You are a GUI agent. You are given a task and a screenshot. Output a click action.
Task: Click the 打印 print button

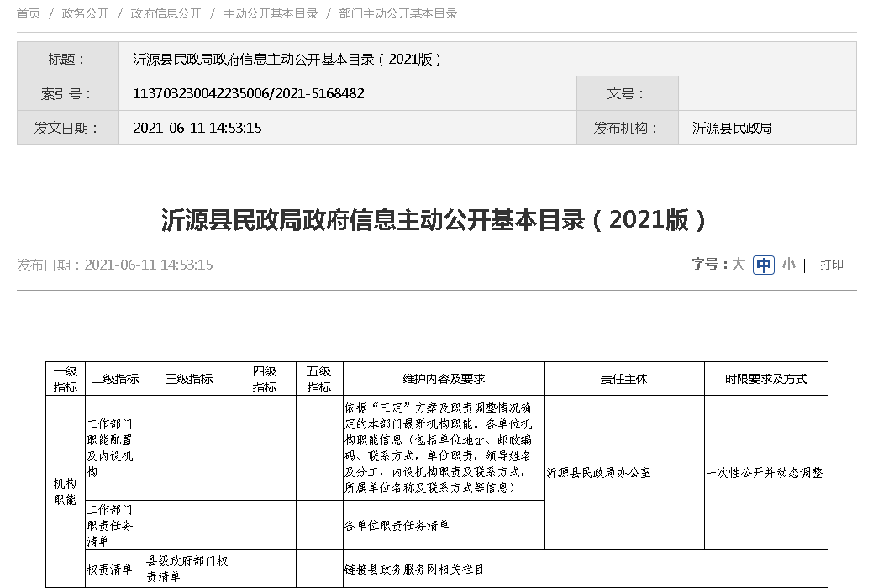click(x=831, y=265)
